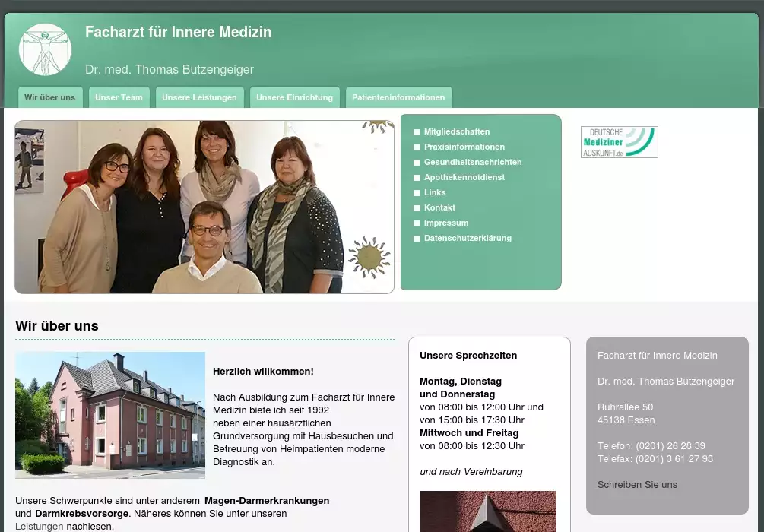764x532 pixels.
Task: Open Gesundheitsnachrichten in the side menu
Action: click(472, 162)
